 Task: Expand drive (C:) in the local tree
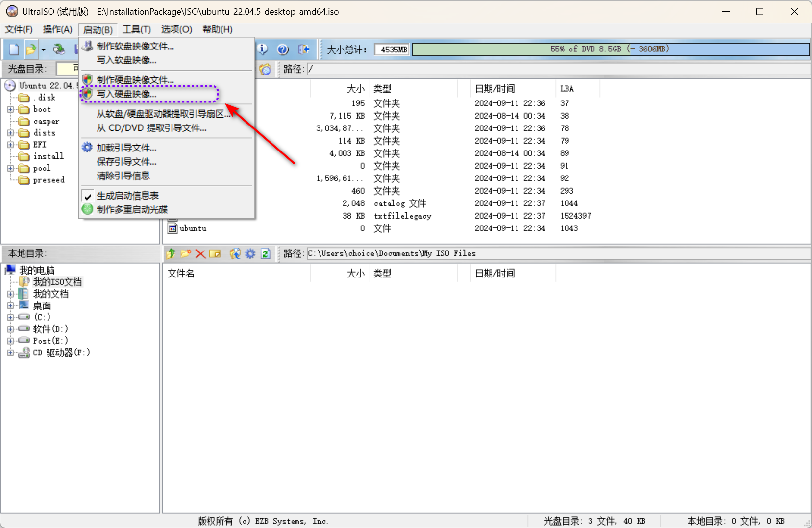pos(11,317)
